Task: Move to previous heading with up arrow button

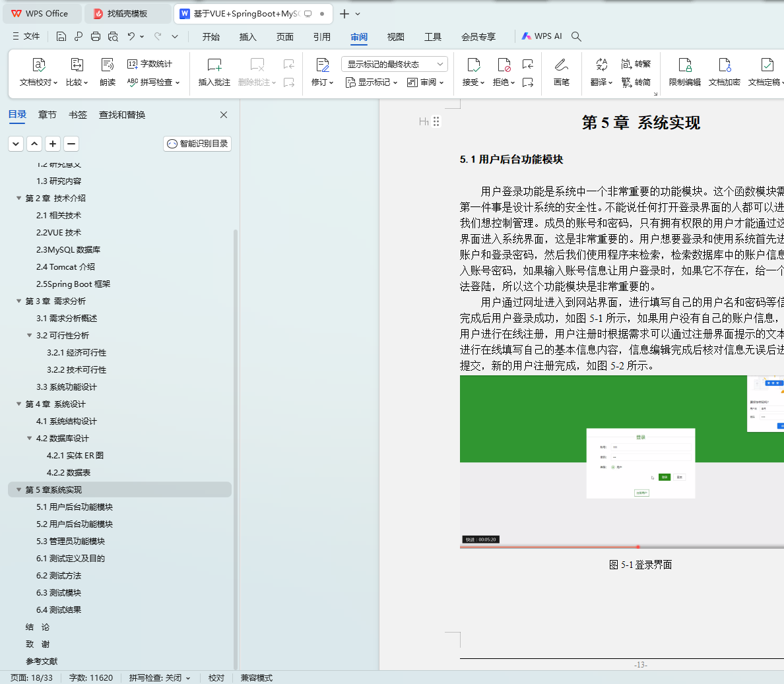Action: (x=34, y=144)
